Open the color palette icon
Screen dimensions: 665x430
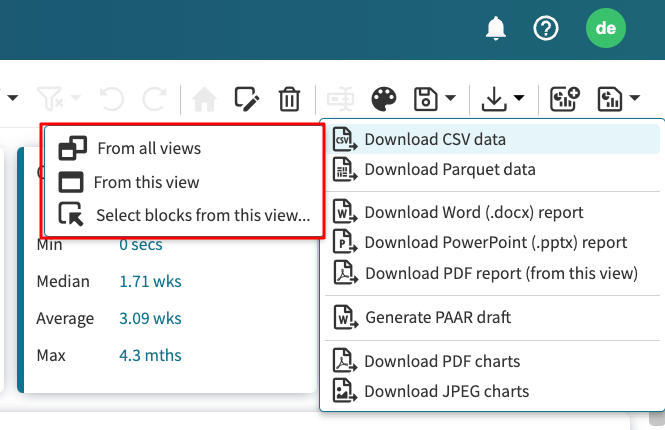(383, 98)
